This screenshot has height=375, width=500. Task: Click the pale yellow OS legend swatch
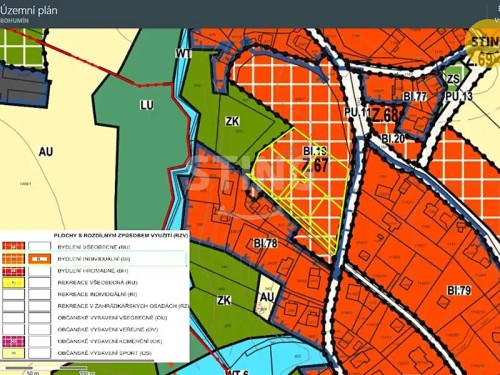(13, 353)
